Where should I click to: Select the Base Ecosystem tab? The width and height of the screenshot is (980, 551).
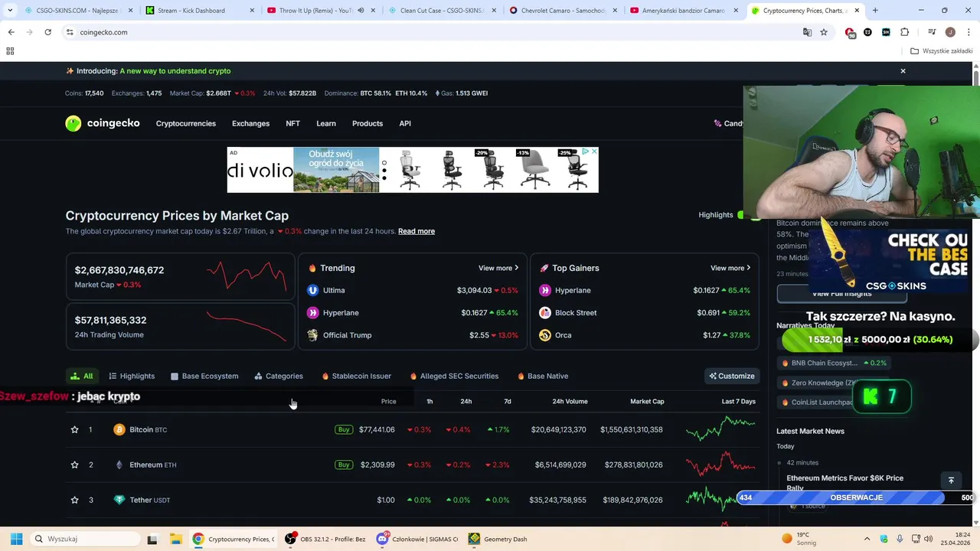tap(204, 376)
